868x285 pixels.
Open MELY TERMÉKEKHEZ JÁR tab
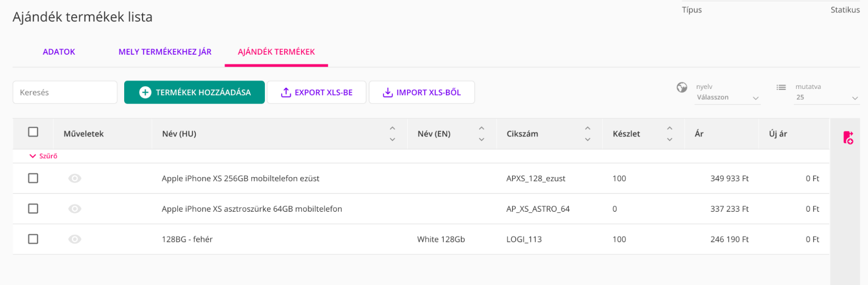pyautogui.click(x=165, y=52)
